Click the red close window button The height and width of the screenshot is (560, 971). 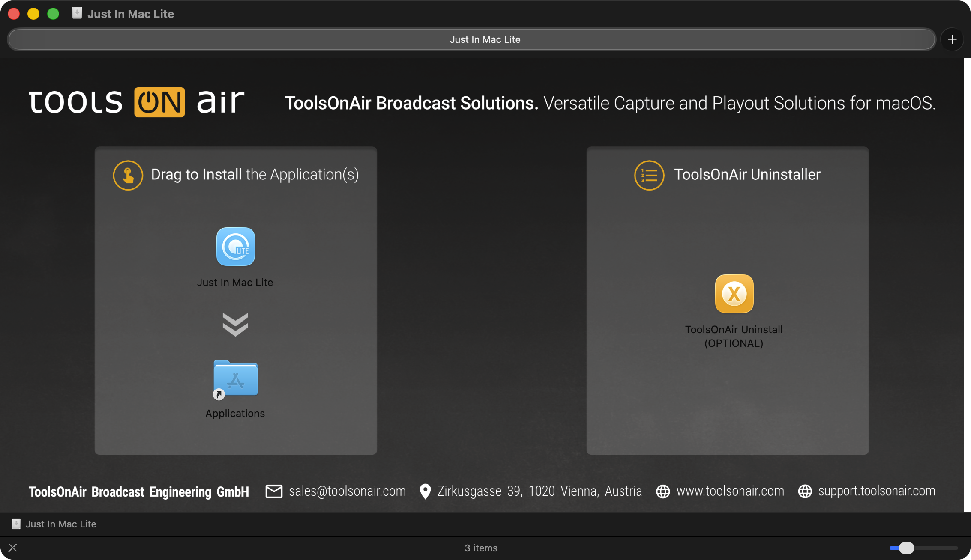(14, 14)
